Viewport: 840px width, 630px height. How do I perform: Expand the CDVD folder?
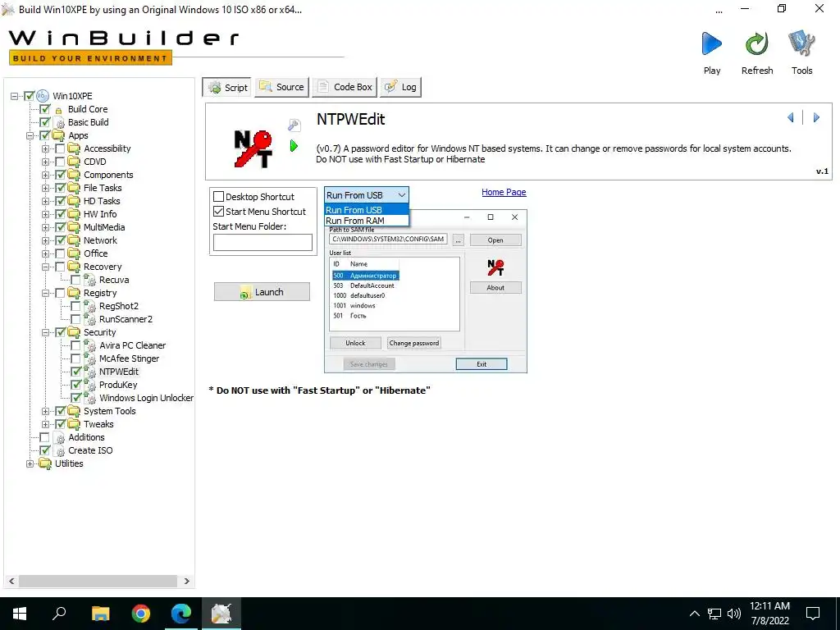(45, 162)
